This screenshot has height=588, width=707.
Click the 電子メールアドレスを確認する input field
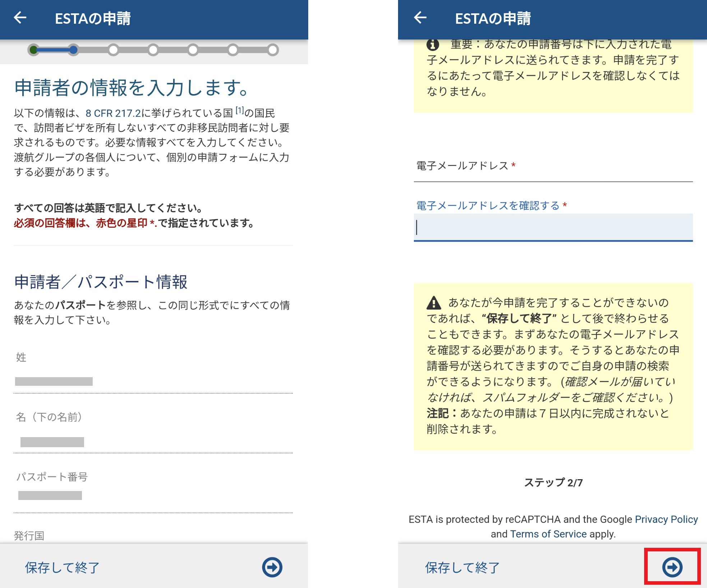pos(553,227)
